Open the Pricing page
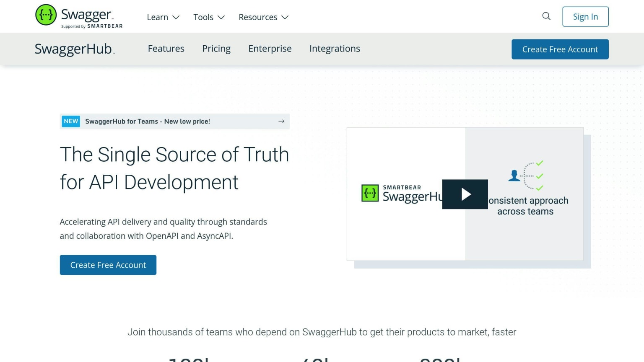Viewport: 644px width, 362px height. [216, 49]
